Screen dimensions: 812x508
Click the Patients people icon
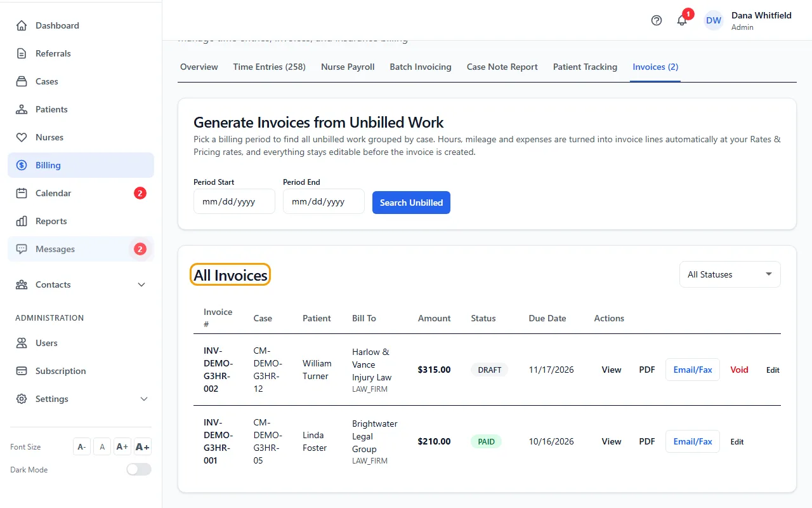[22, 109]
